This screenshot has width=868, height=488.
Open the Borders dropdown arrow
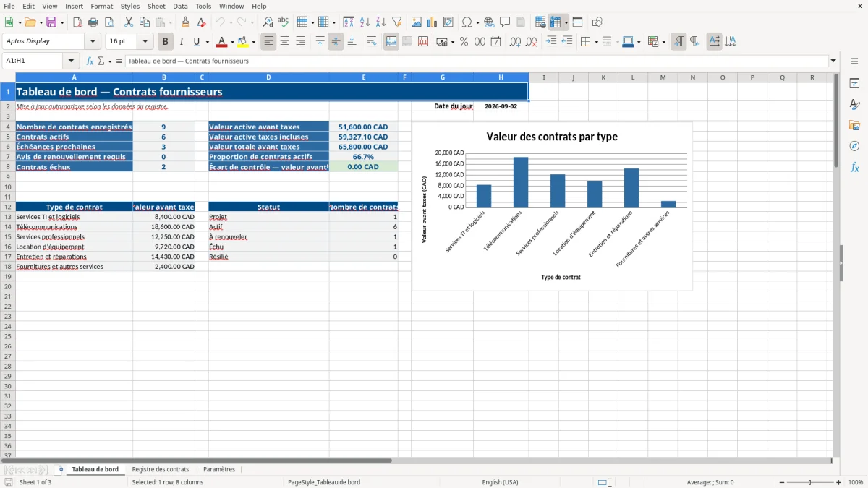click(x=596, y=42)
